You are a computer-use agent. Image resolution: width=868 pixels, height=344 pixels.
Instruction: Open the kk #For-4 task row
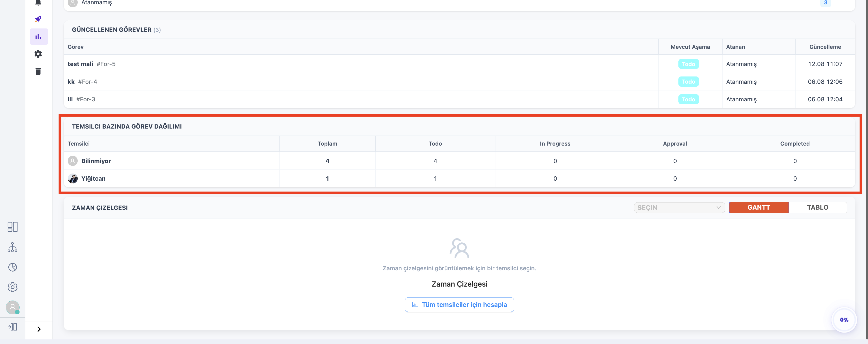tap(459, 82)
